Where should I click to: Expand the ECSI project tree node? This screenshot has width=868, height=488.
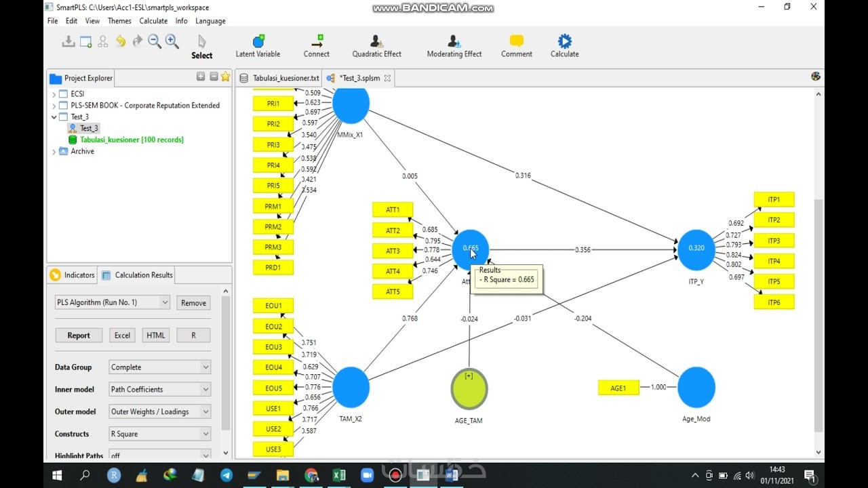coord(54,94)
